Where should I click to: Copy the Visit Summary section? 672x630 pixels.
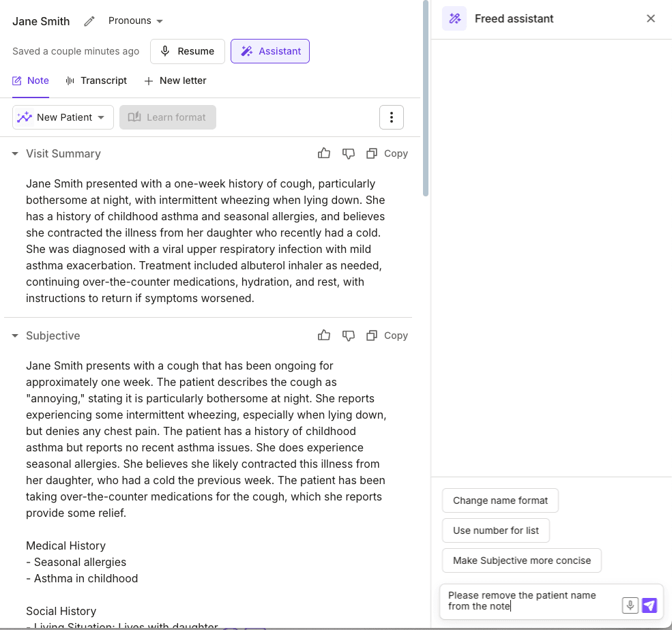point(388,153)
